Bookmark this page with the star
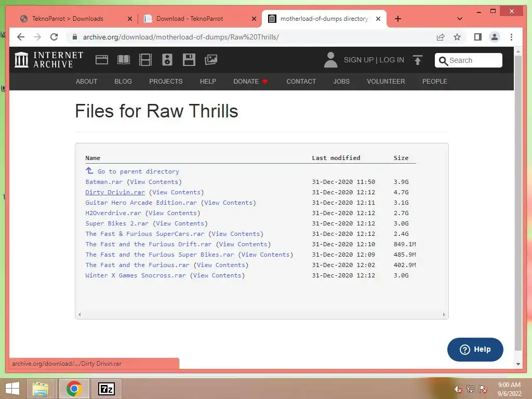This screenshot has height=399, width=532. pos(457,37)
